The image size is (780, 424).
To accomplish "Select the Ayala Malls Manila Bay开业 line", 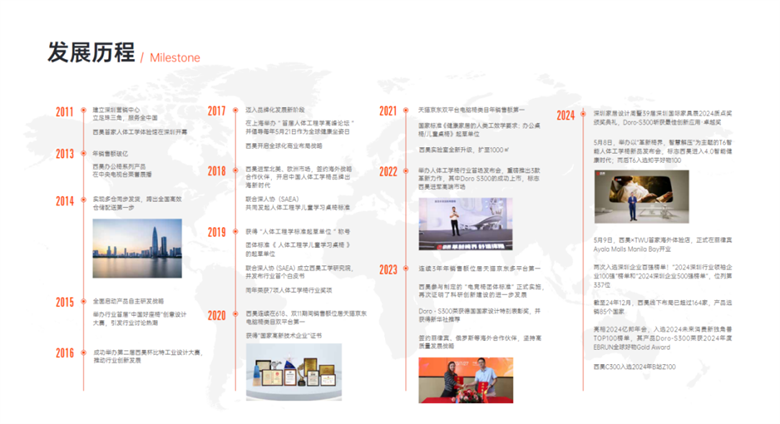I will (632, 249).
